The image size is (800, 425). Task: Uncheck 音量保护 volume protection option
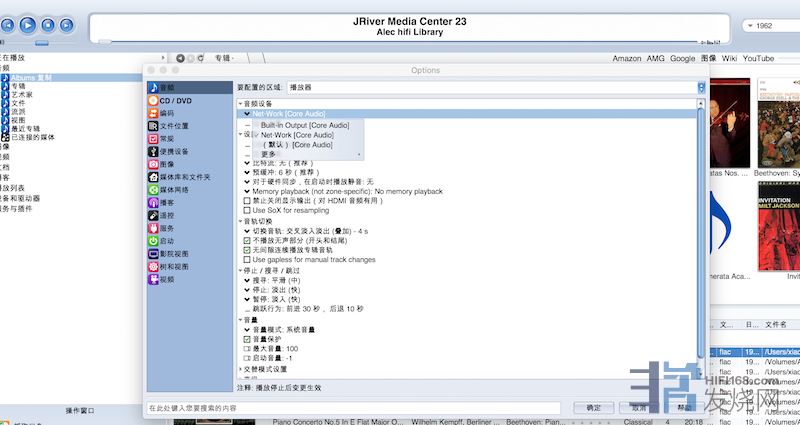coord(248,339)
